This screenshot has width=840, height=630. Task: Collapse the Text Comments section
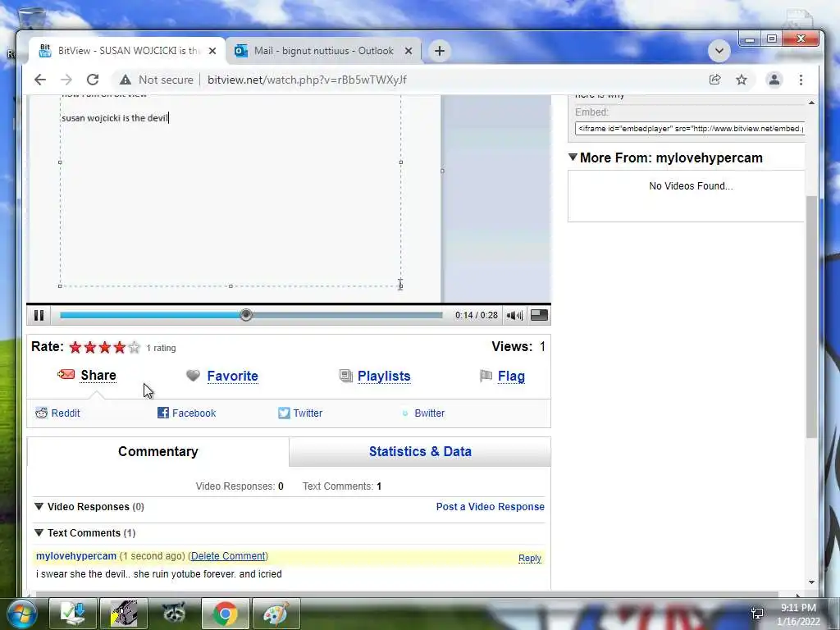click(39, 532)
